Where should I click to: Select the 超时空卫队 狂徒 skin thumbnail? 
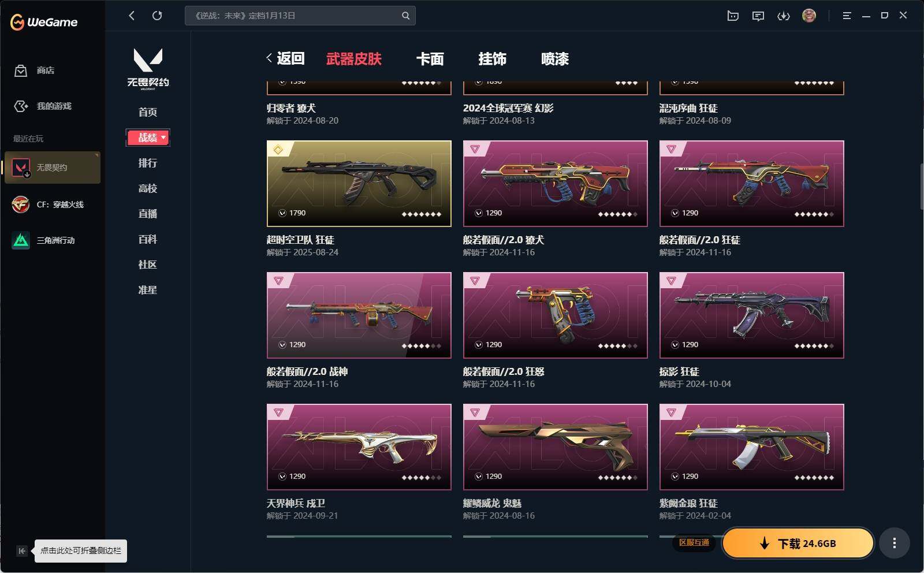coord(359,184)
